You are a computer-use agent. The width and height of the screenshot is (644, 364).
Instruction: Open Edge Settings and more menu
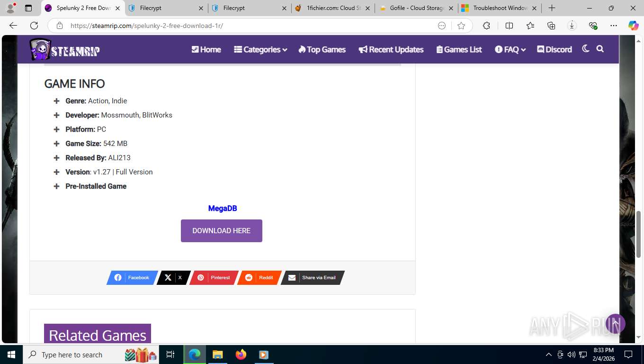tap(614, 26)
